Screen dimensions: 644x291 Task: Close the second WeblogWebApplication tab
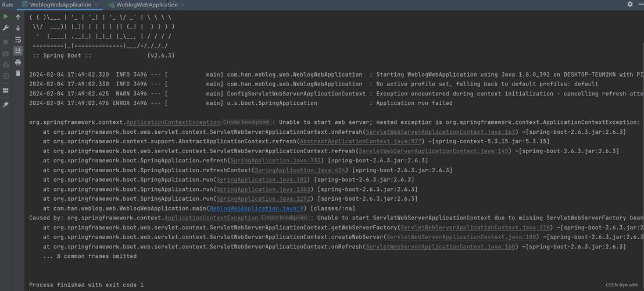tap(183, 5)
